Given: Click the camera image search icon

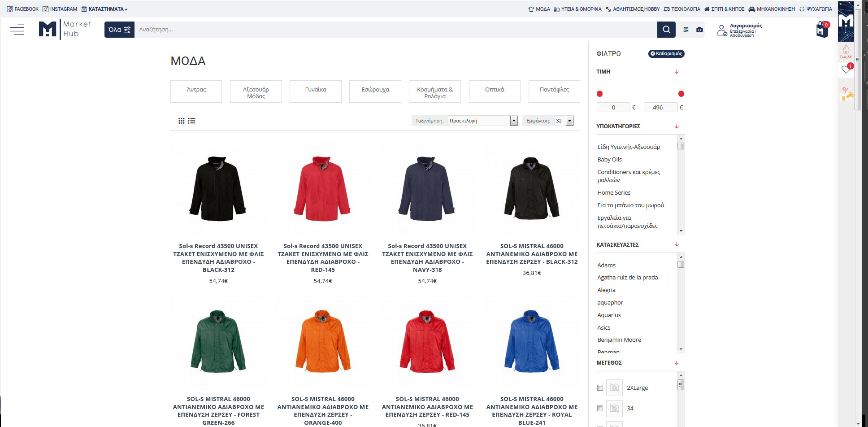Looking at the screenshot, I should [699, 30].
